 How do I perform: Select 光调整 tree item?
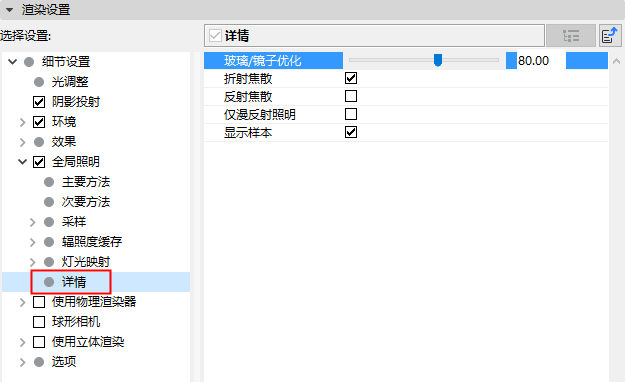click(x=70, y=82)
